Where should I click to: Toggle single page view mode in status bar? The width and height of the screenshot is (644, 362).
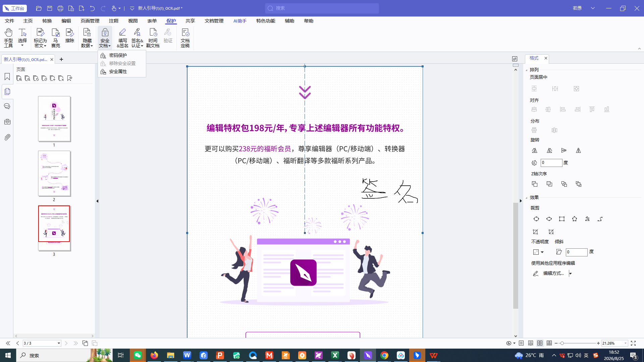521,343
